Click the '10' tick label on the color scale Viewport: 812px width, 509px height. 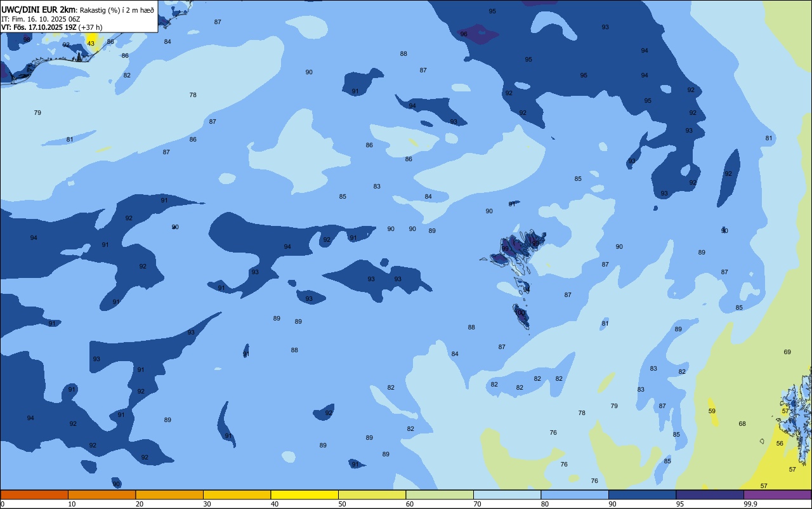[72, 504]
